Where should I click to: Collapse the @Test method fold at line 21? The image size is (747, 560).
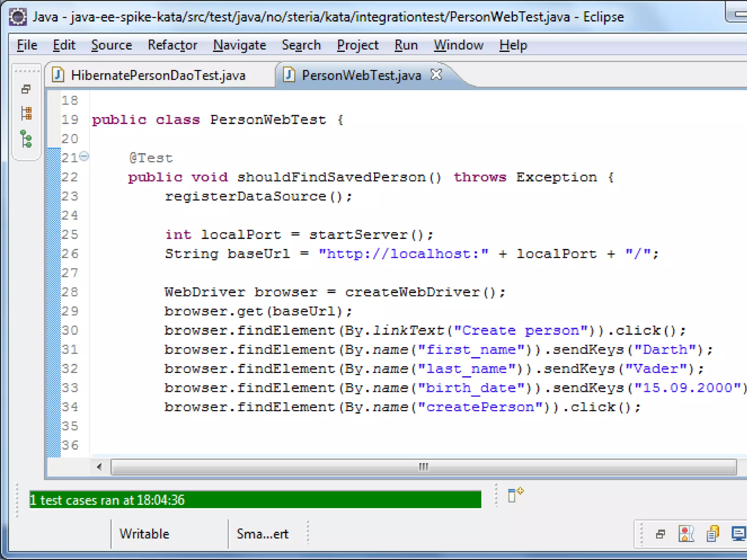(84, 156)
